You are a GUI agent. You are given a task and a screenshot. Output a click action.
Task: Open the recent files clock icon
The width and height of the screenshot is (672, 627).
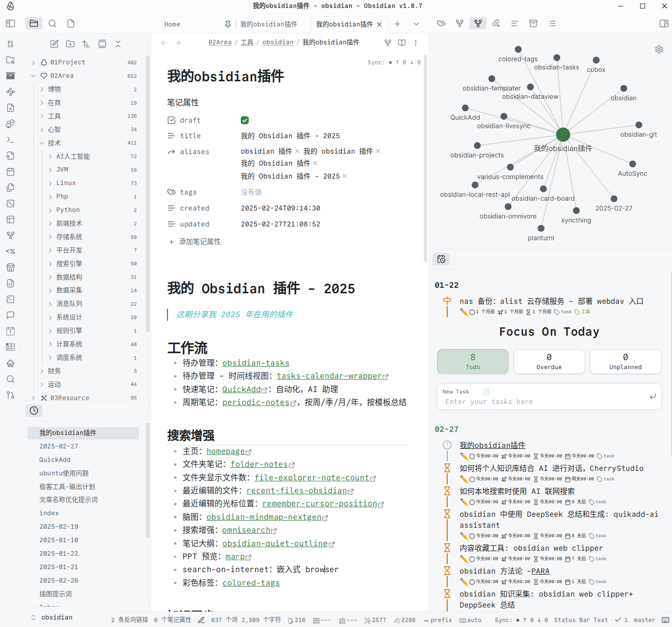(x=34, y=411)
